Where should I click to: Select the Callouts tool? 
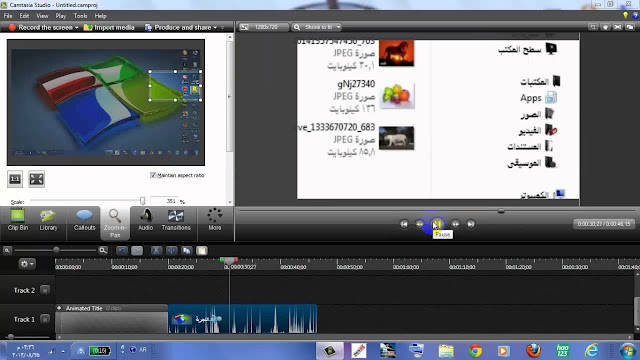click(84, 220)
